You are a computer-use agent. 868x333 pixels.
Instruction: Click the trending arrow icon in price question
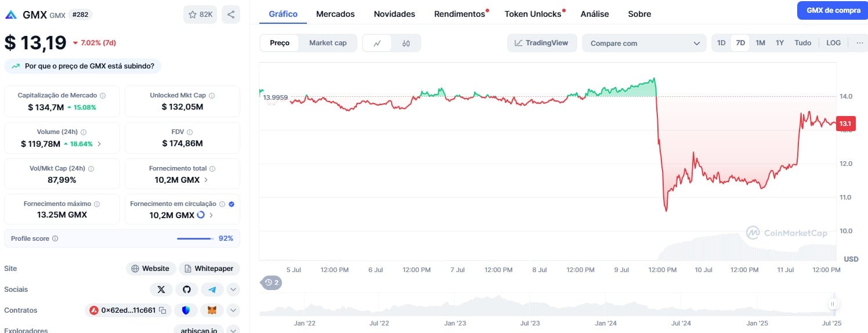point(15,66)
